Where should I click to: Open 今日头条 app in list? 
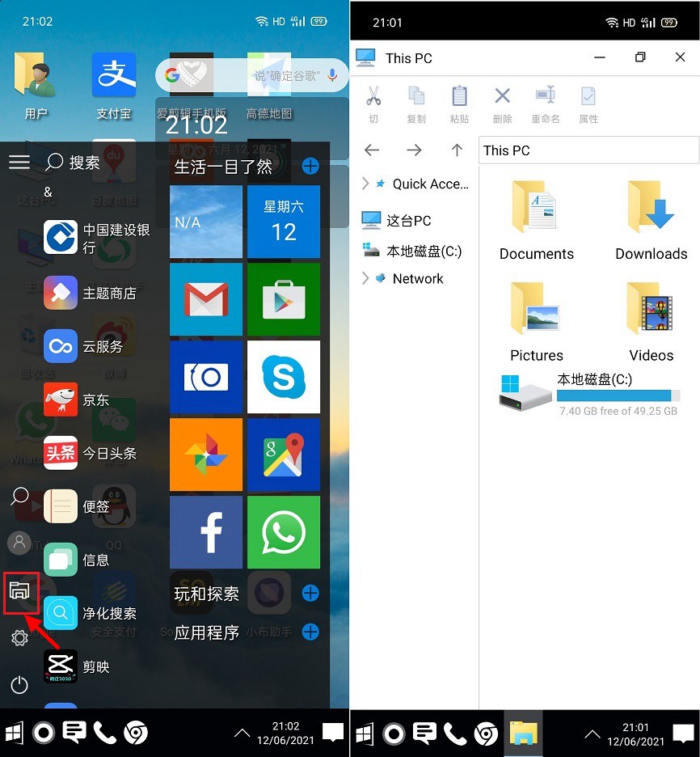91,453
